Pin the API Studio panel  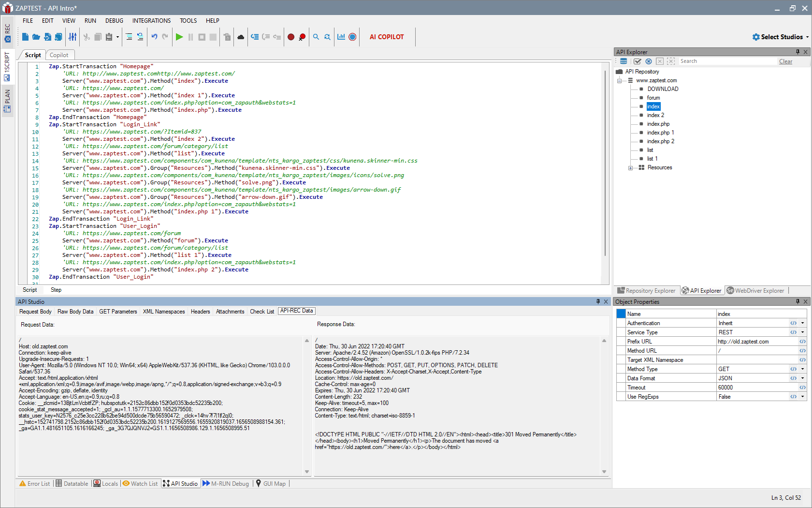click(x=598, y=301)
